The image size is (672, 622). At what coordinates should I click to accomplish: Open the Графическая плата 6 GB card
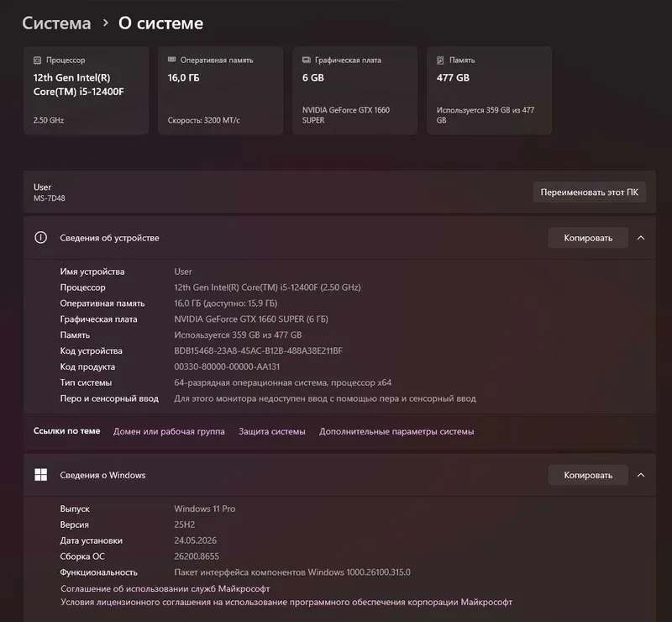[x=354, y=91]
